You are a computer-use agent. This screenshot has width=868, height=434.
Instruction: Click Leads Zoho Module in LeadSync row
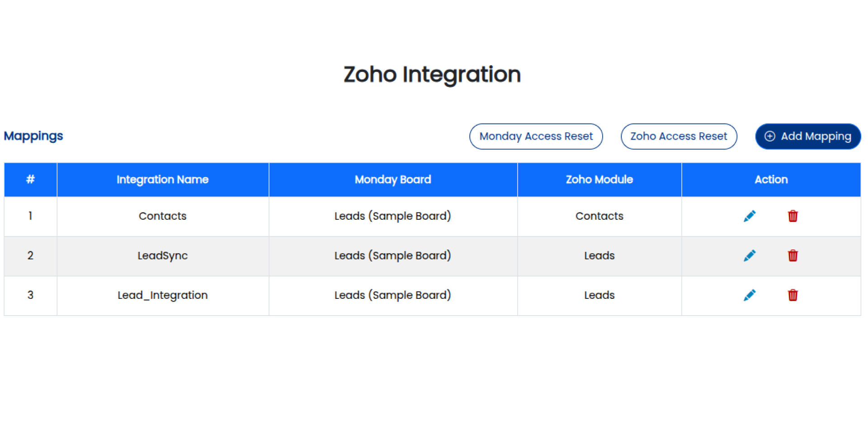pyautogui.click(x=599, y=256)
